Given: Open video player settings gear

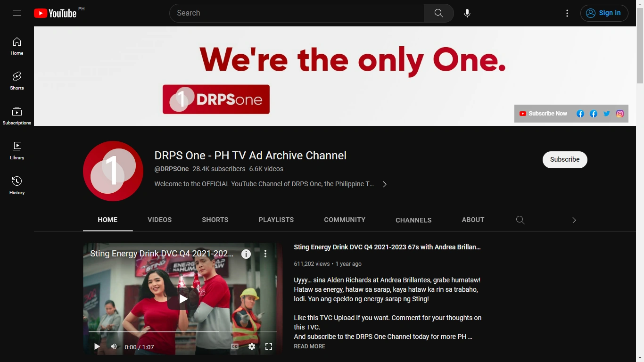Looking at the screenshot, I should pyautogui.click(x=252, y=347).
